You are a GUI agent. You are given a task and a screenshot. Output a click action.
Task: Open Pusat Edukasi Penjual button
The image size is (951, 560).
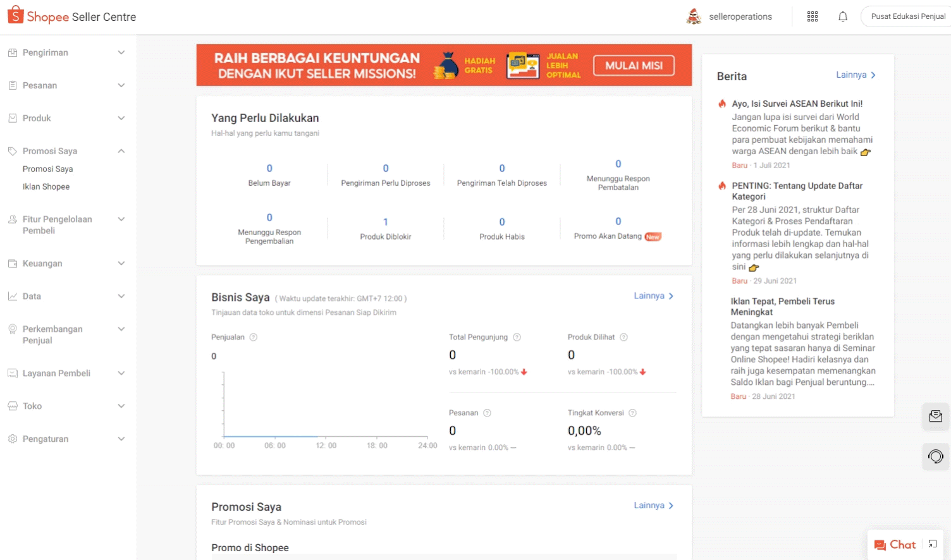907,17
